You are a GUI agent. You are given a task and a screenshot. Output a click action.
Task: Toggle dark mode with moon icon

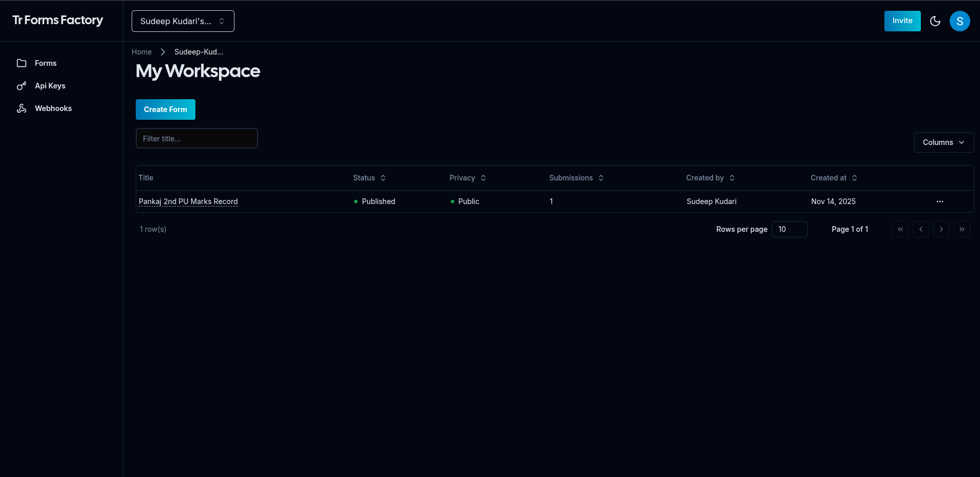(x=935, y=21)
